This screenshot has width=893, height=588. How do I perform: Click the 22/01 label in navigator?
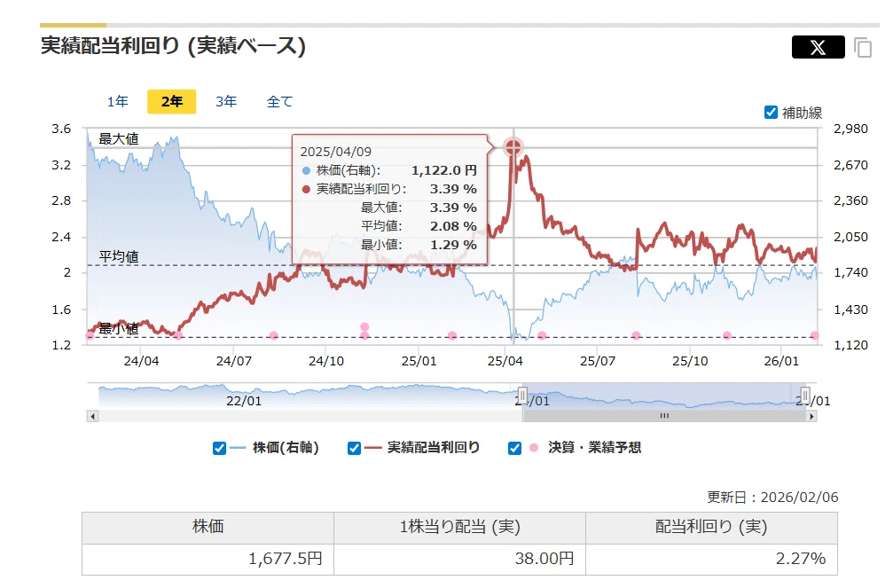click(x=244, y=401)
